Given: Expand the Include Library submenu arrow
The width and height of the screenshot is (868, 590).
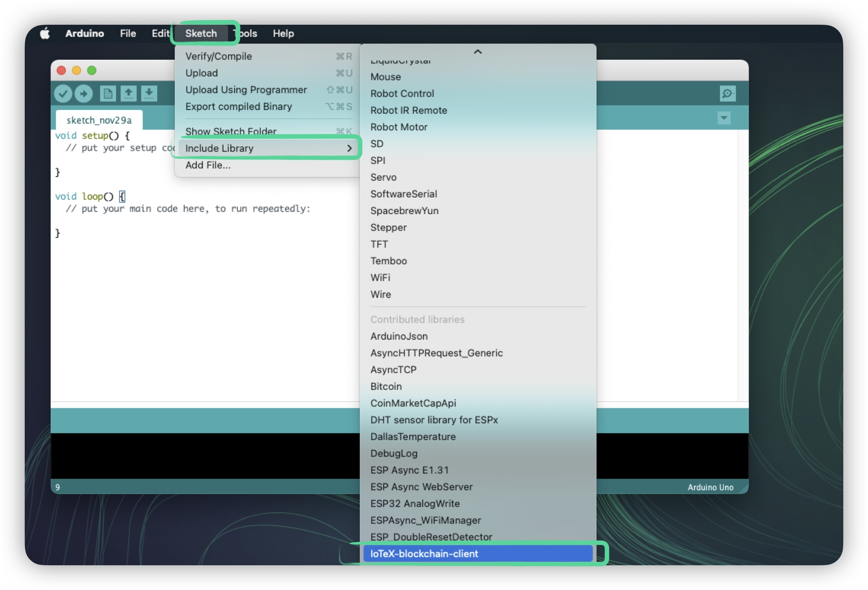Looking at the screenshot, I should [349, 148].
